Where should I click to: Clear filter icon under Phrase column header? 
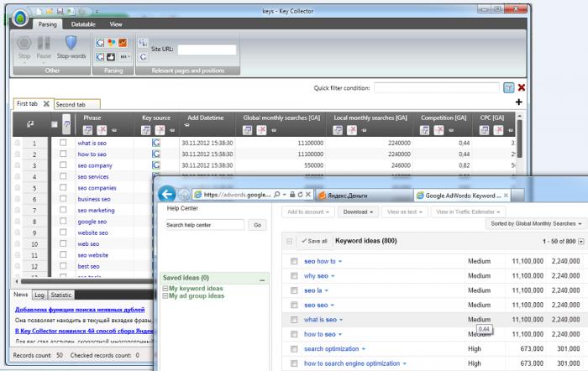point(102,130)
